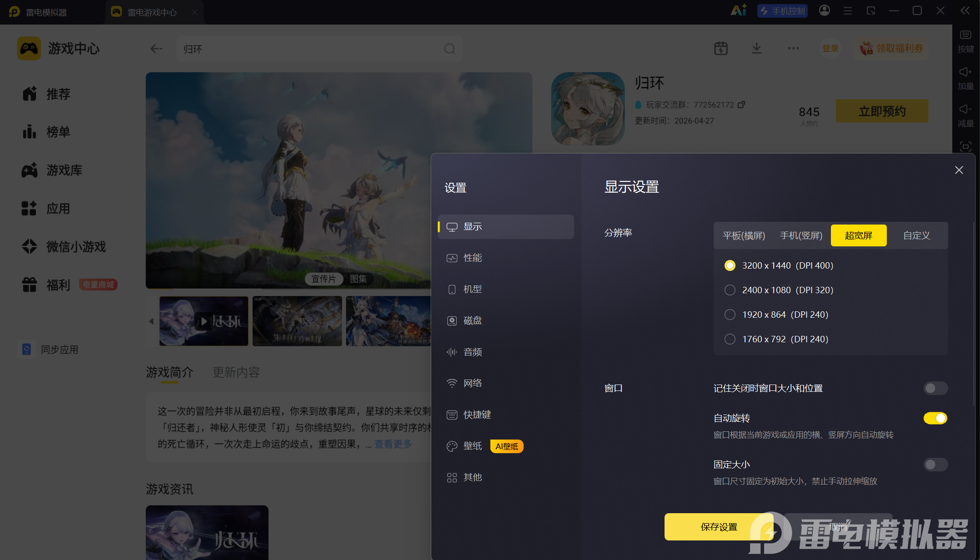Click the search field containing 归环

[x=320, y=49]
